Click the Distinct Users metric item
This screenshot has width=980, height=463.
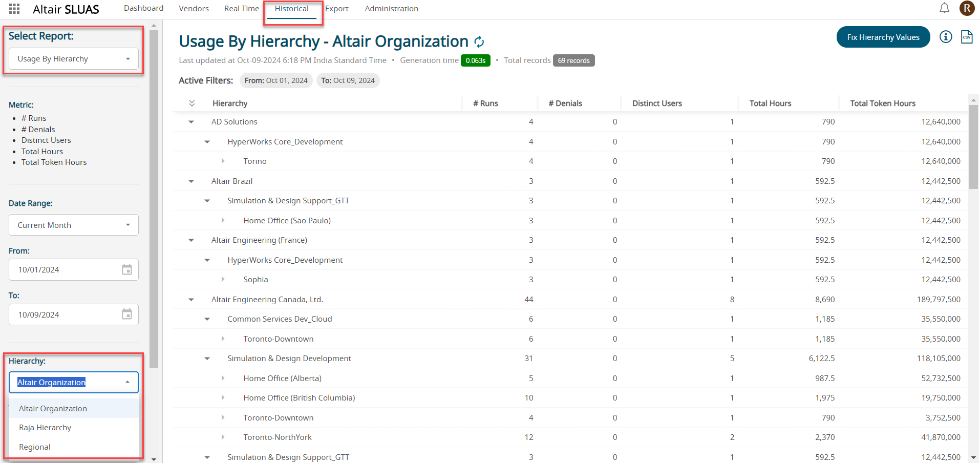(46, 140)
